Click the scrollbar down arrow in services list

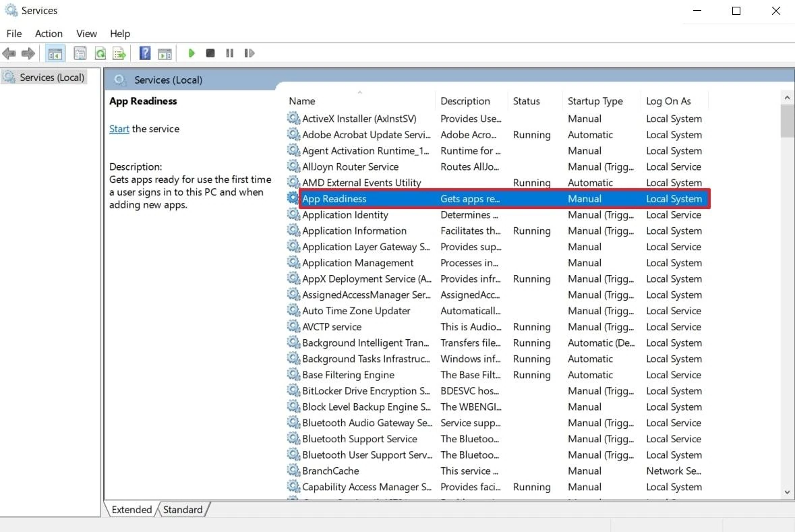pos(787,493)
